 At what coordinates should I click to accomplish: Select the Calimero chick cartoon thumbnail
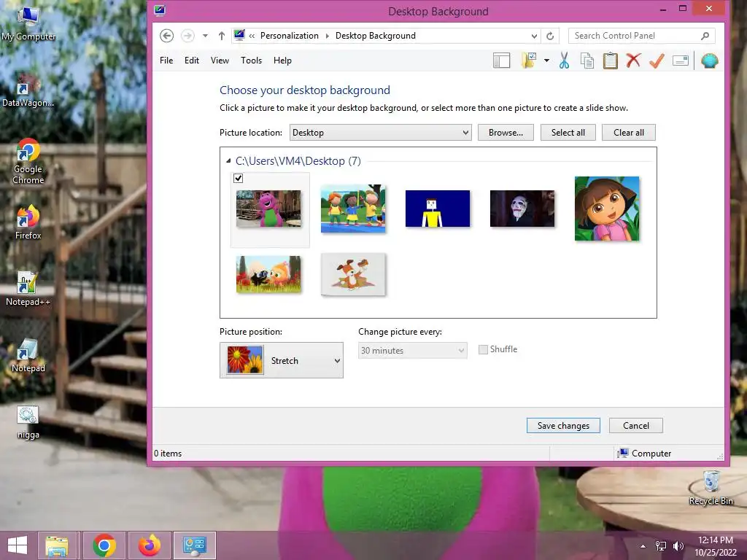tap(268, 274)
